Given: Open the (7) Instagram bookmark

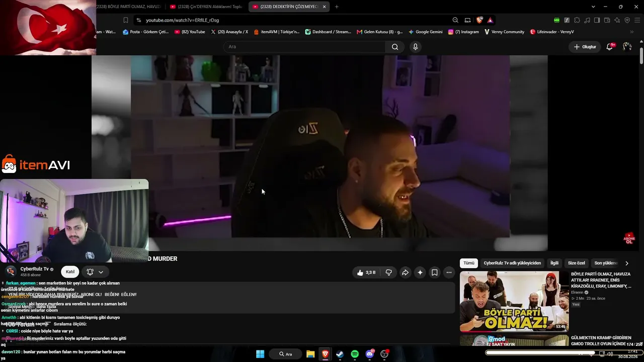Looking at the screenshot, I should 463,32.
